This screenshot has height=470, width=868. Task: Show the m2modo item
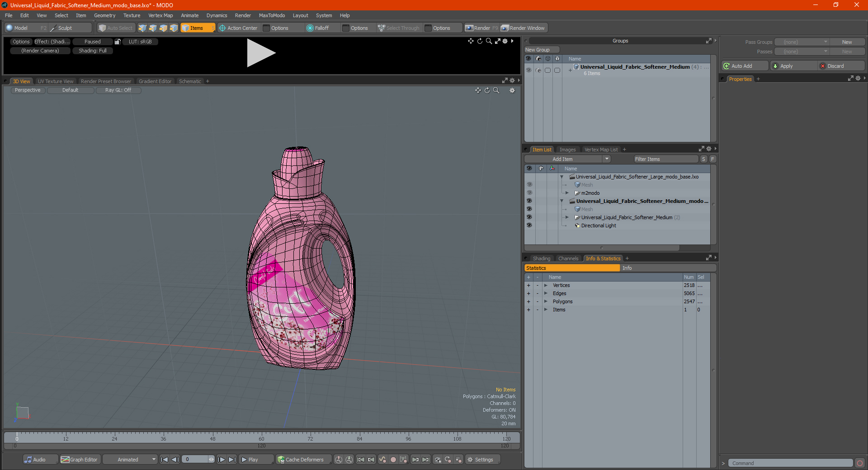[529, 193]
